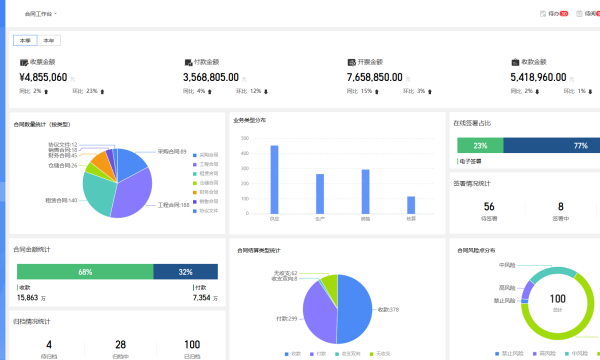This screenshot has height=360, width=600.
Task: Click the 收票金额 card icon
Action: point(24,62)
